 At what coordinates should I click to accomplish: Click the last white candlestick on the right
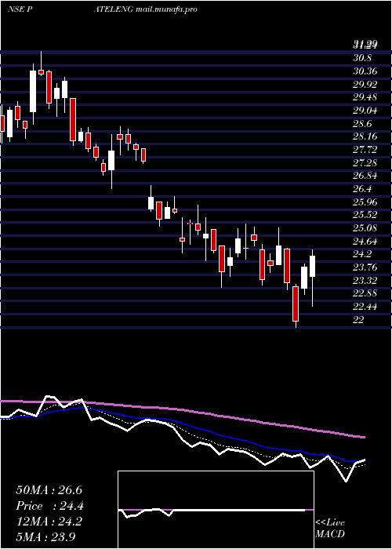click(312, 266)
